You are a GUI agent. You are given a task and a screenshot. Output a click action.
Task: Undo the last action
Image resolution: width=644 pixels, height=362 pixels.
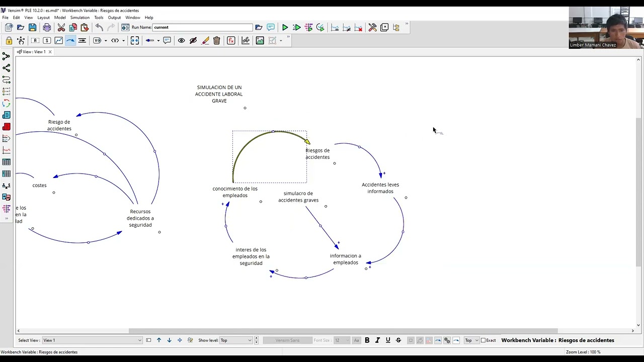click(99, 27)
